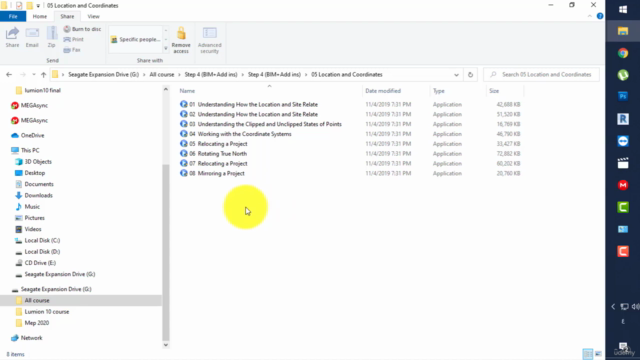Select This PC in the navigation pane
The height and width of the screenshot is (360, 640).
(30, 150)
